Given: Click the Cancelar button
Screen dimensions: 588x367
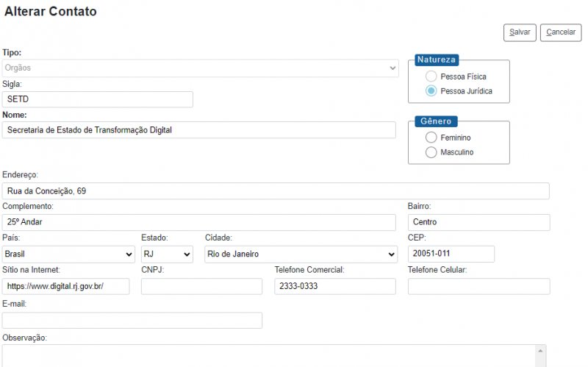Looking at the screenshot, I should coord(561,32).
